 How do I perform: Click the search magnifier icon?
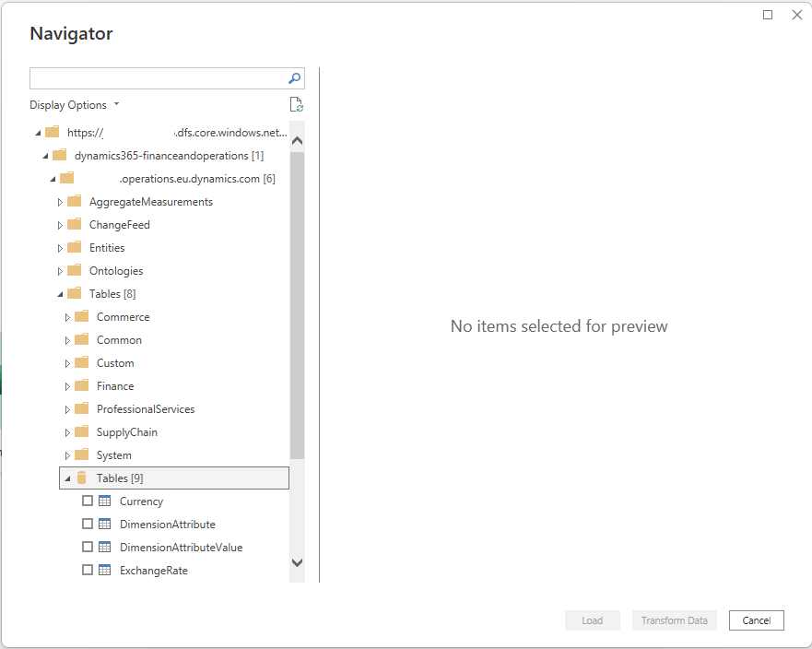293,78
